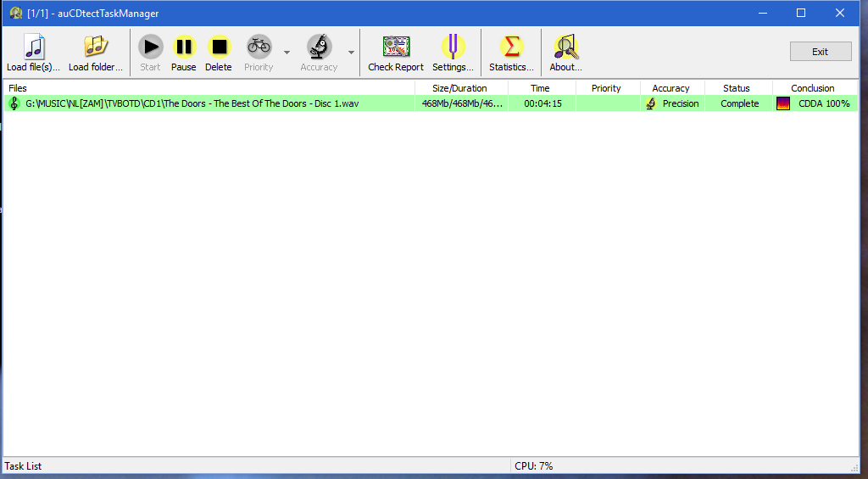
Task: Open the Check Report
Action: click(396, 47)
